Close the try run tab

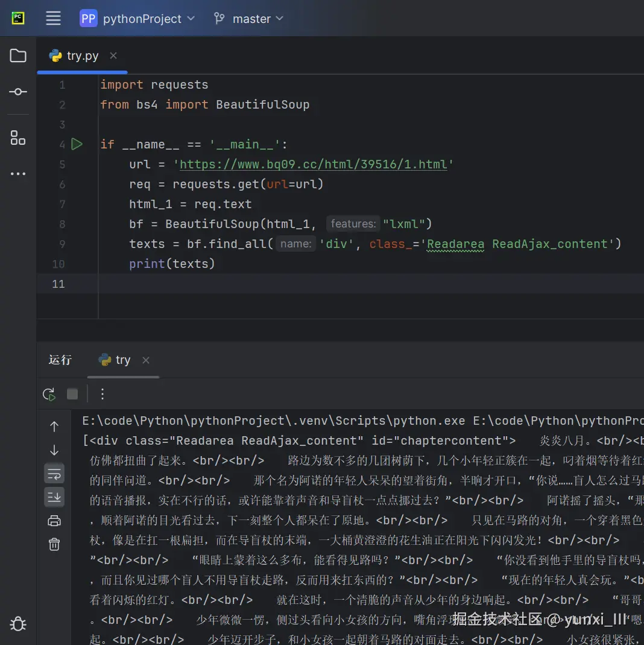146,360
